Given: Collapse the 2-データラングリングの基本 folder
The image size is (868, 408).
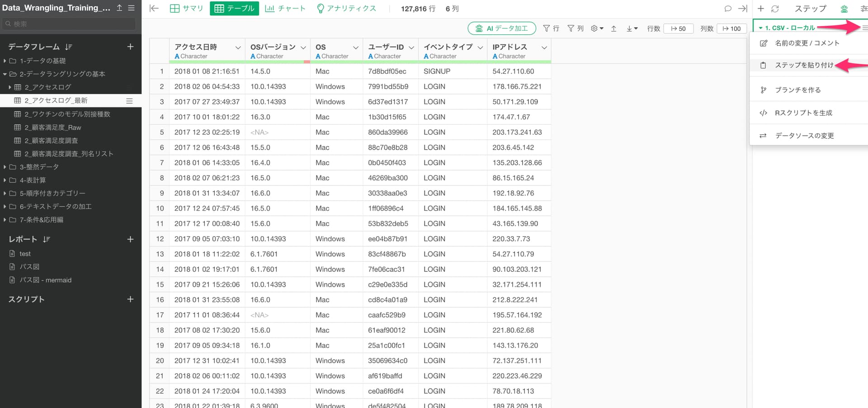Looking at the screenshot, I should 5,74.
